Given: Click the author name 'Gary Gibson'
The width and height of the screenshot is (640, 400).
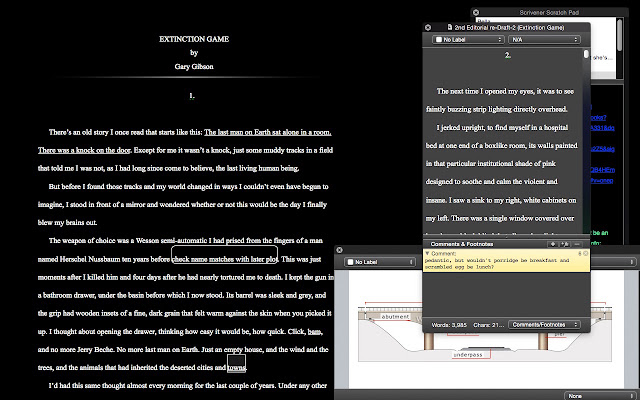Looking at the screenshot, I should pyautogui.click(x=194, y=67).
